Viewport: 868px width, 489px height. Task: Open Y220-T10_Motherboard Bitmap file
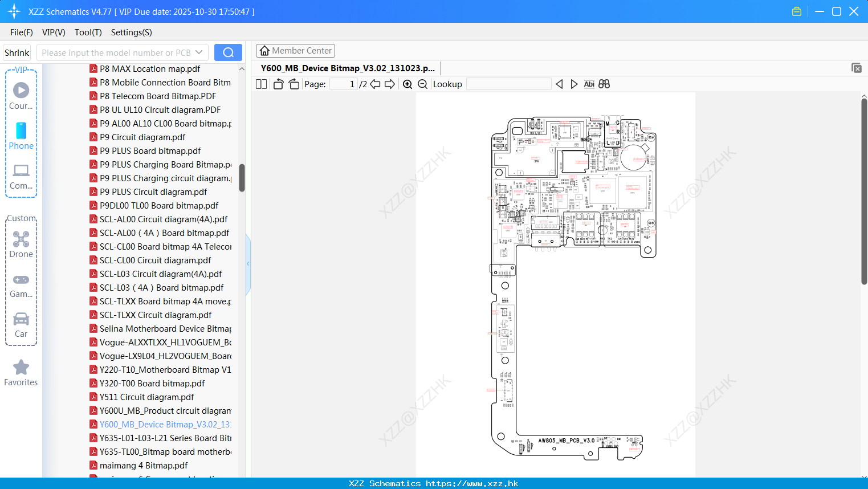click(x=165, y=370)
